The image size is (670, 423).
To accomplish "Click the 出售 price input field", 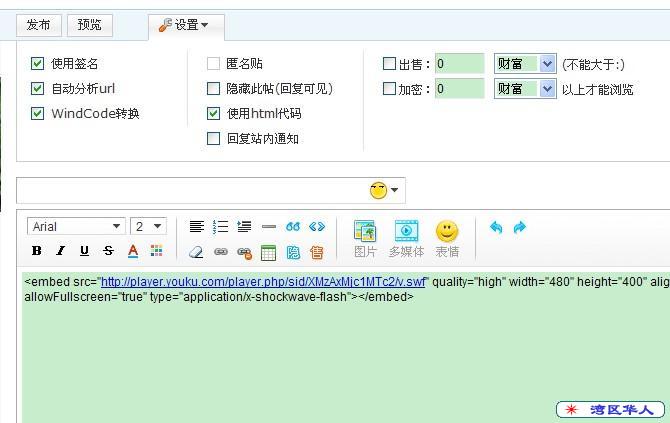I will (x=459, y=64).
